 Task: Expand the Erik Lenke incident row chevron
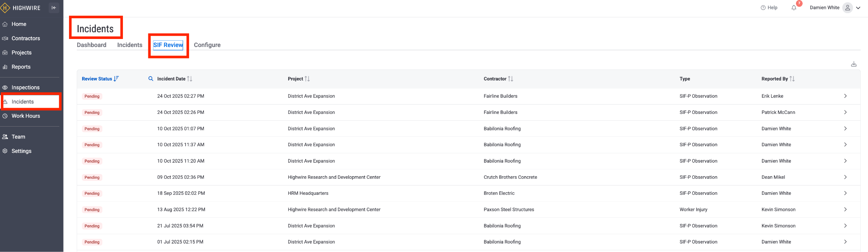point(845,96)
